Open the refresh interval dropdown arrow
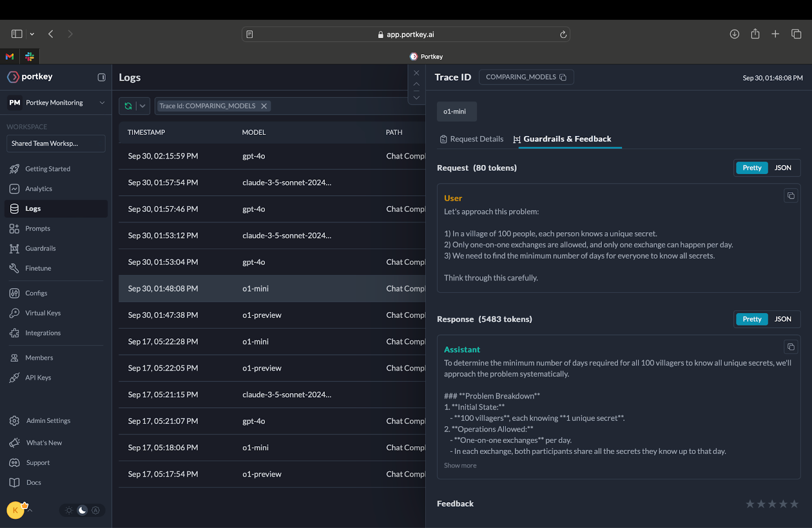 pyautogui.click(x=143, y=106)
